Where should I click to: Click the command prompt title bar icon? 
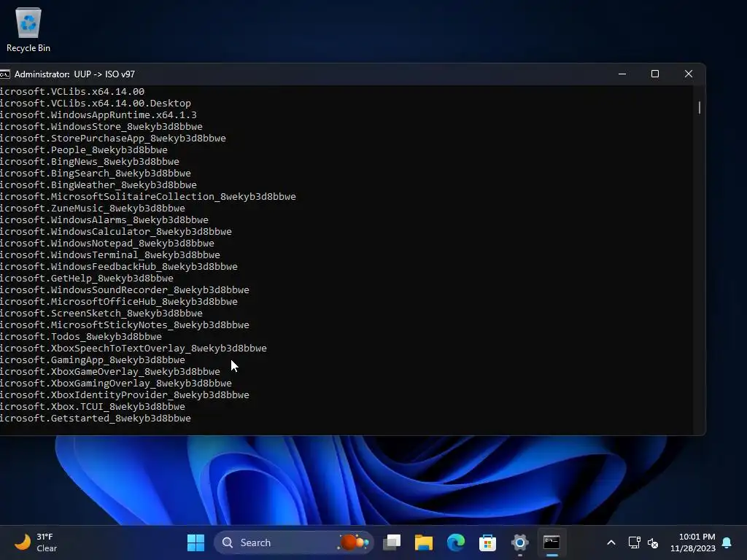(4, 74)
